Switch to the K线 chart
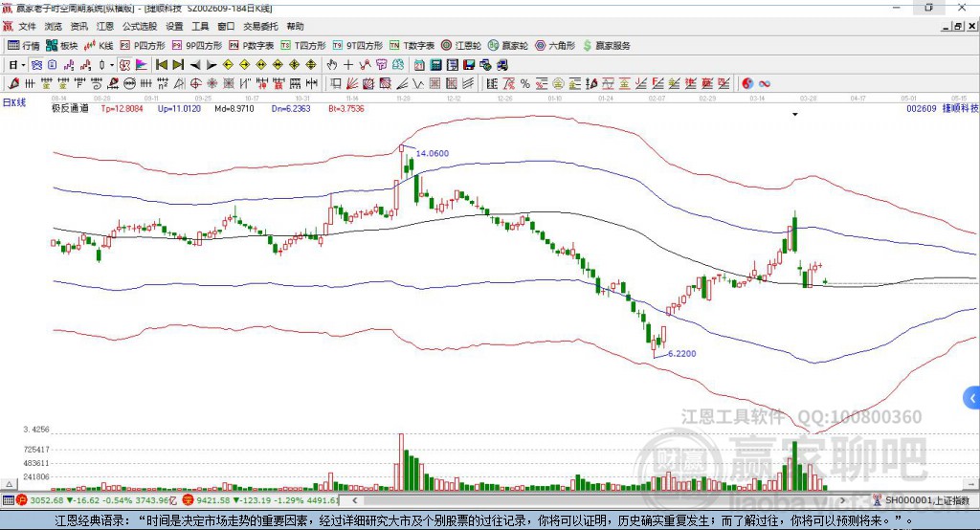The width and height of the screenshot is (980, 530). pyautogui.click(x=99, y=46)
